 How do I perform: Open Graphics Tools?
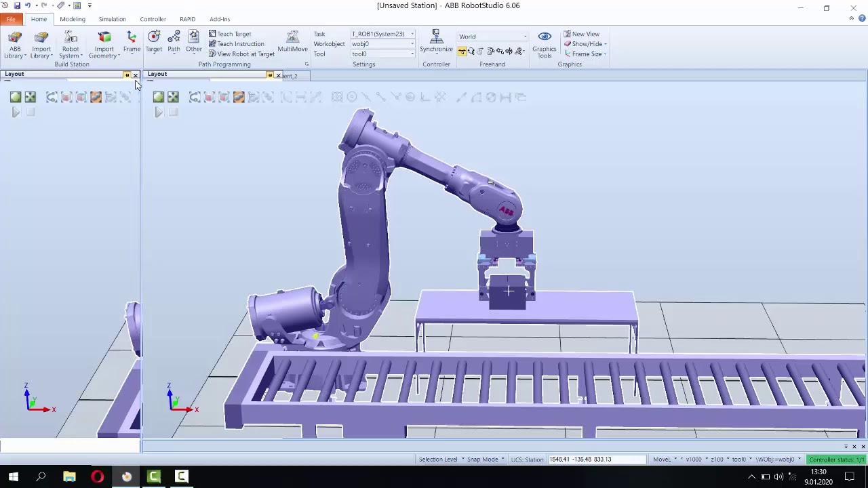coord(544,44)
